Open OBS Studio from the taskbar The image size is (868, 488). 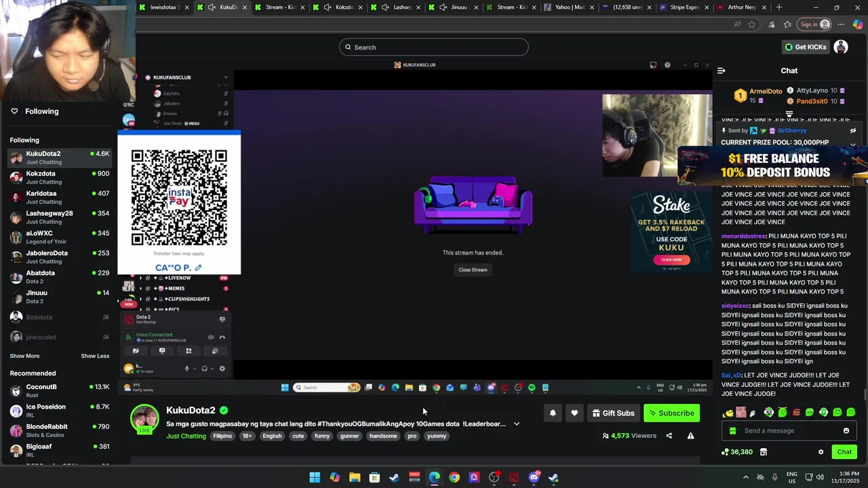pos(494,477)
